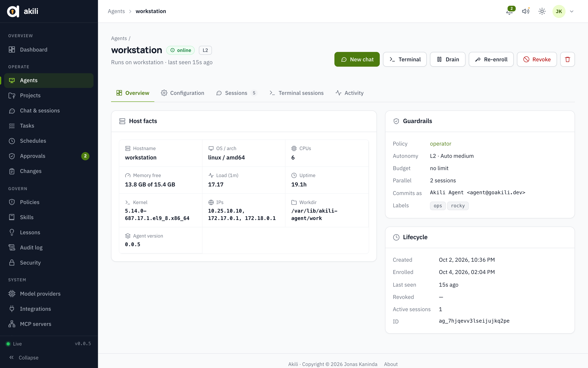Click the ops label chip
Viewport: 588px width, 368px height.
[x=438, y=206]
